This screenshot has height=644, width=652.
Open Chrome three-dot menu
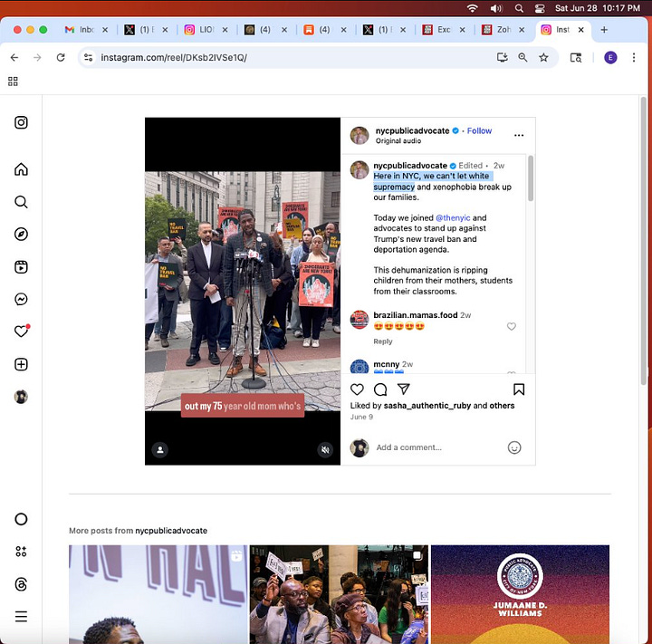(634, 57)
